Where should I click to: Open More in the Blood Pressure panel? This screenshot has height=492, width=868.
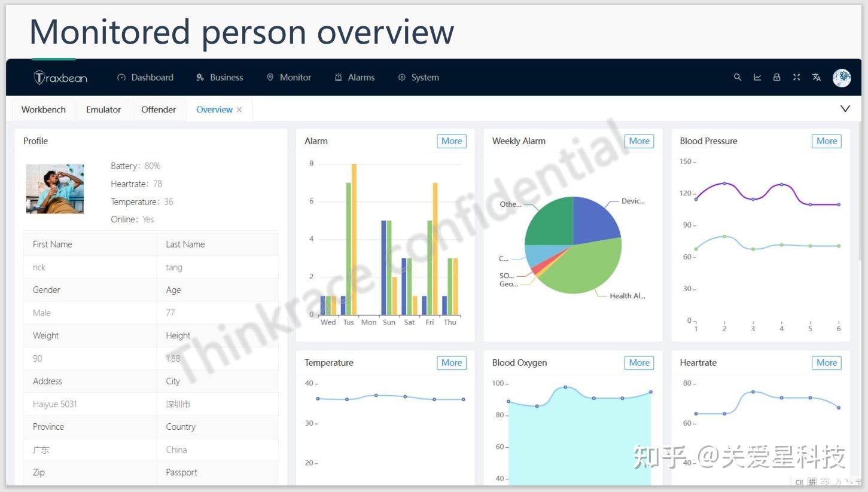pyautogui.click(x=826, y=140)
